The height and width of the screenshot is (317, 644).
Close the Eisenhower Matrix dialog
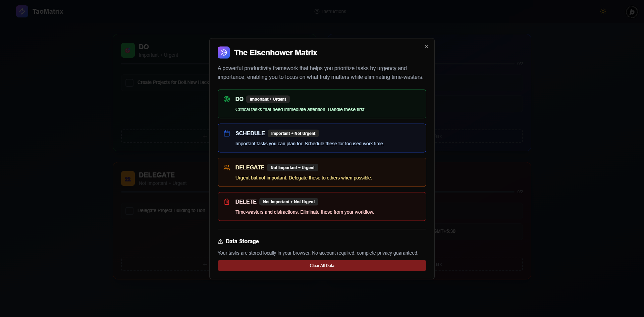(x=426, y=46)
